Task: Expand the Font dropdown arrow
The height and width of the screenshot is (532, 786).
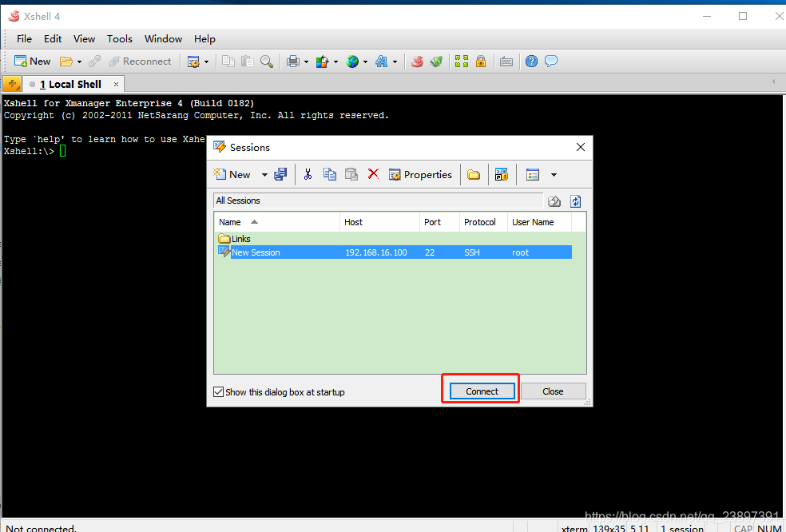Action: click(x=395, y=62)
